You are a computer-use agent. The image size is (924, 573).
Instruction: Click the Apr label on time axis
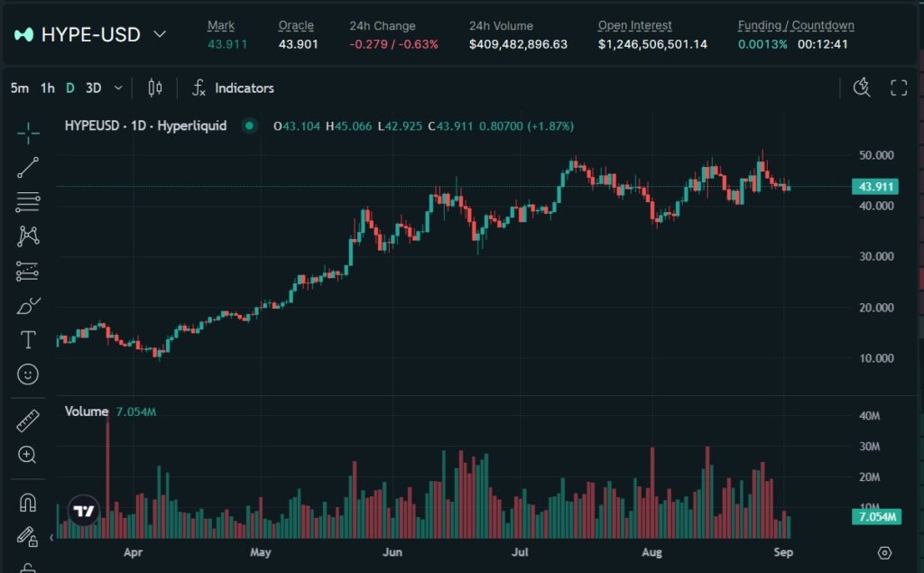click(134, 552)
